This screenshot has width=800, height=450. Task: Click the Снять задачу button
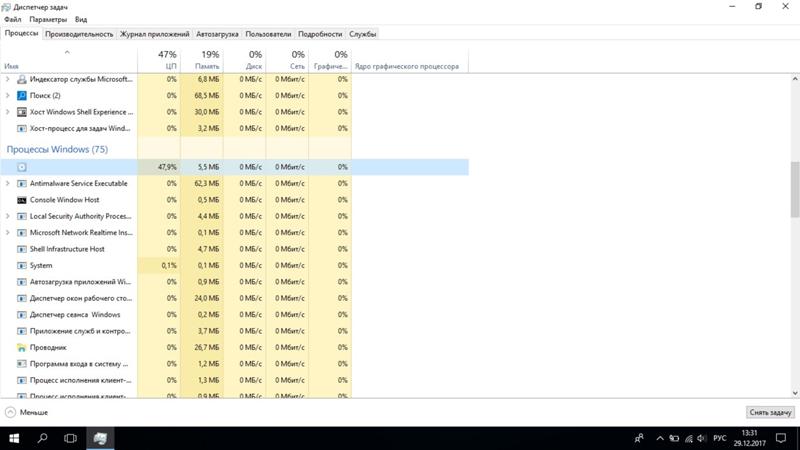pos(770,412)
